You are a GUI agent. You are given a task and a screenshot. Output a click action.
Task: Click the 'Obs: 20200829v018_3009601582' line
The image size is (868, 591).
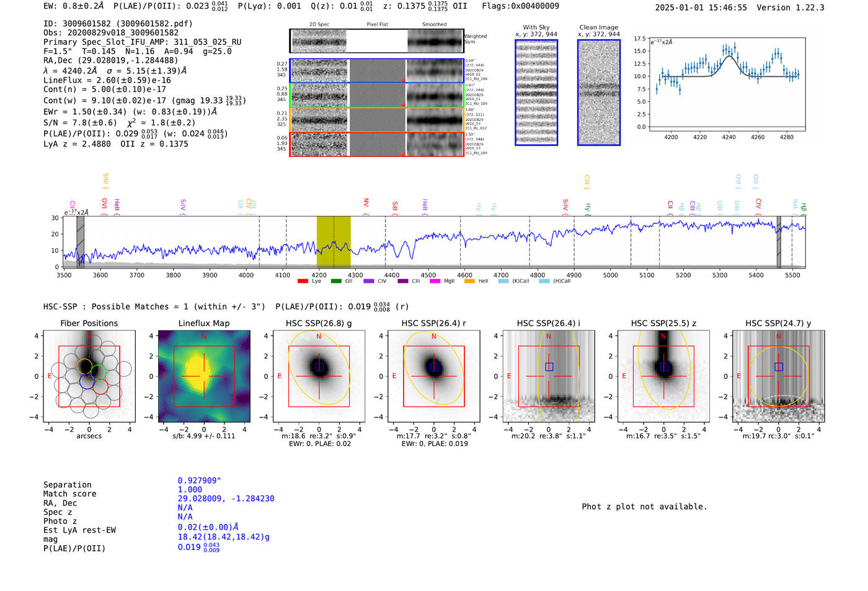(111, 33)
